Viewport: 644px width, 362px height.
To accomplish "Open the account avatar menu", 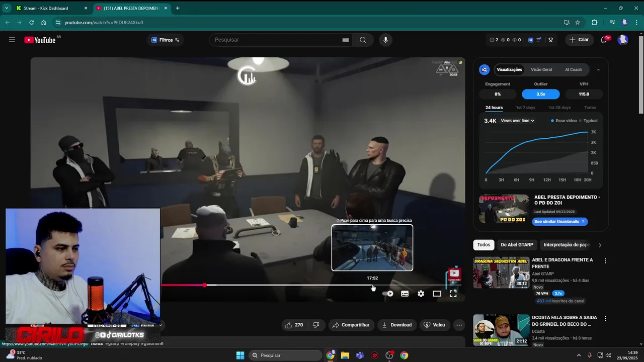I will tap(623, 40).
